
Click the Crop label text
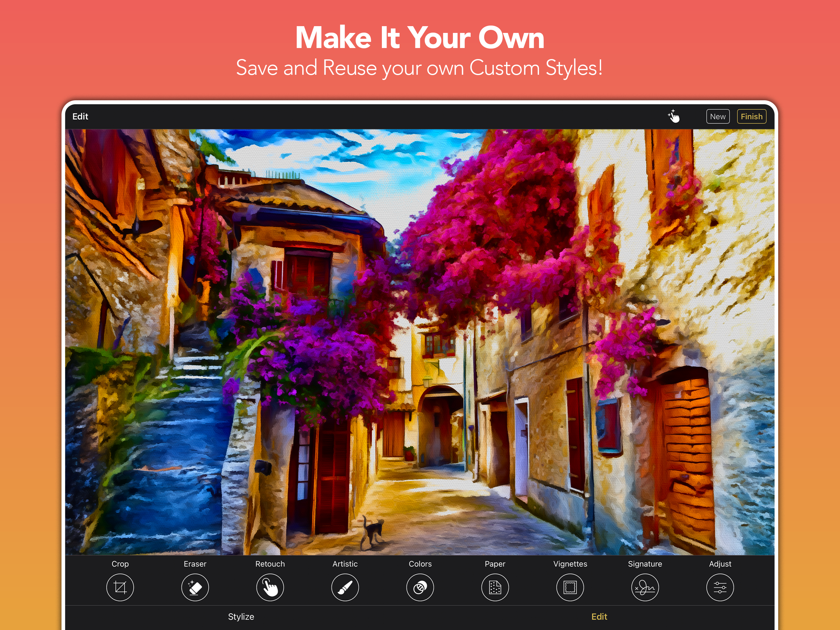click(x=120, y=564)
